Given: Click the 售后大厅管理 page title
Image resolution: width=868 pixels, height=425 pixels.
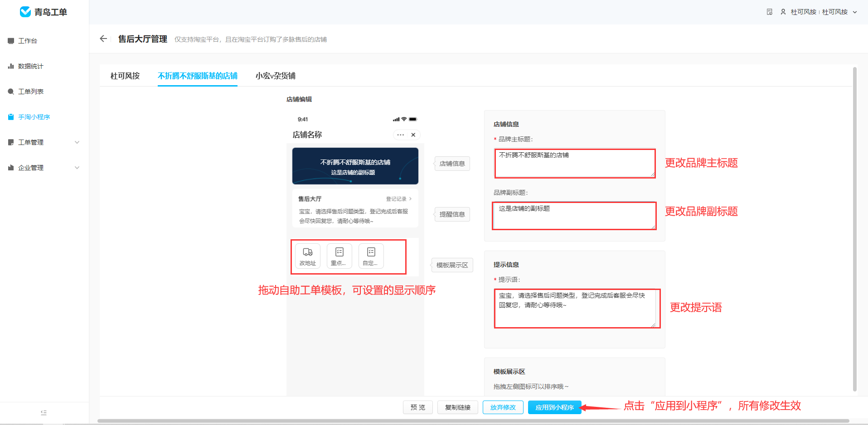Looking at the screenshot, I should click(x=143, y=39).
